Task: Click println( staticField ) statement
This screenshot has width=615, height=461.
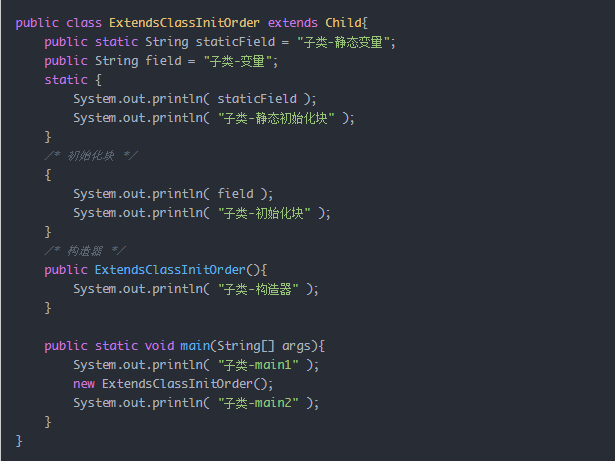Action: pyautogui.click(x=195, y=99)
